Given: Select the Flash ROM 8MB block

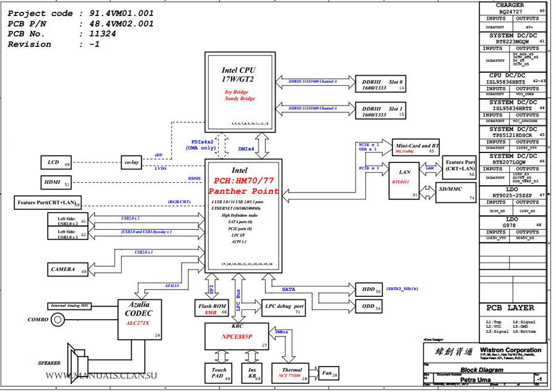Looking at the screenshot, I should click(212, 308).
